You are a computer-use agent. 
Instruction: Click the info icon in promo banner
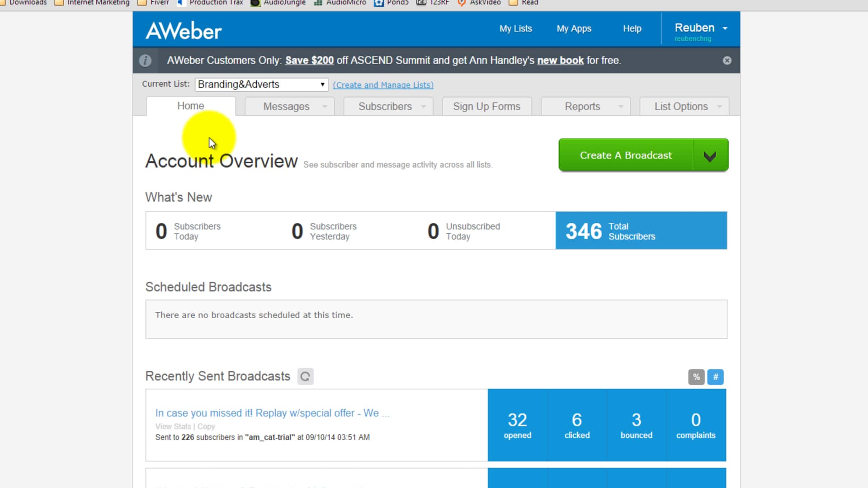point(145,61)
